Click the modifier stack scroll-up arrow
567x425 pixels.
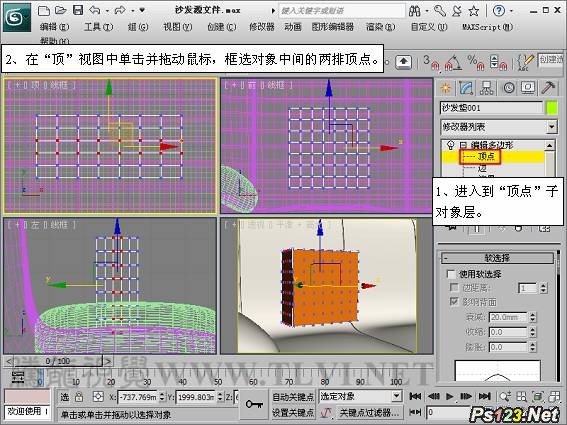coord(550,145)
